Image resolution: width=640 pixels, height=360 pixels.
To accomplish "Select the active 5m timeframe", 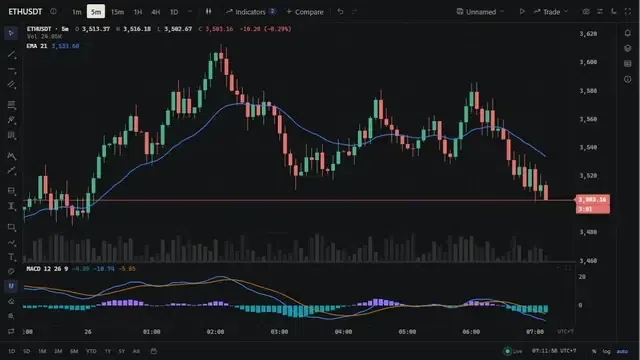I will tap(96, 12).
